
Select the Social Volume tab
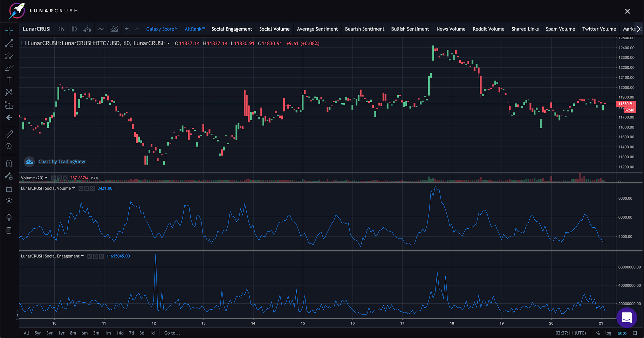click(274, 29)
